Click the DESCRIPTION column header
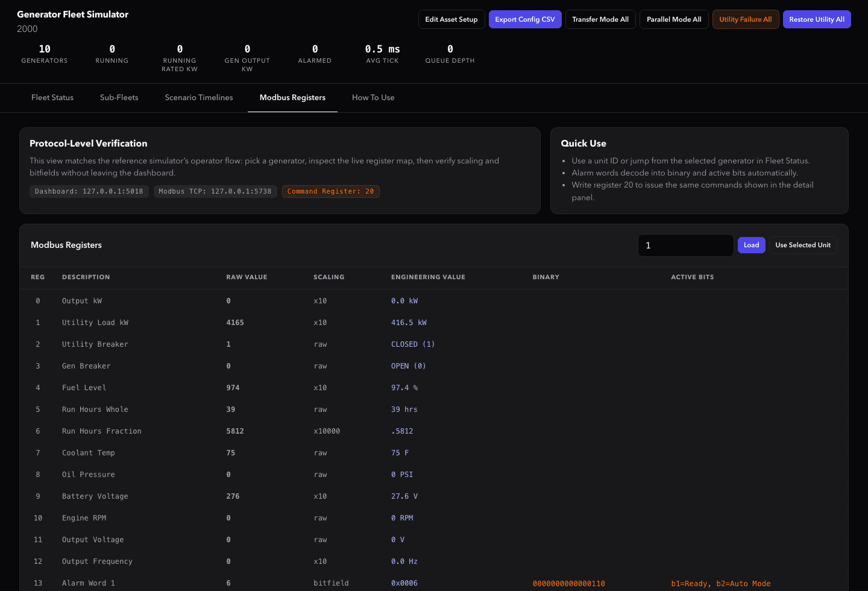Screen dimensions: 868x591 tap(86, 277)
